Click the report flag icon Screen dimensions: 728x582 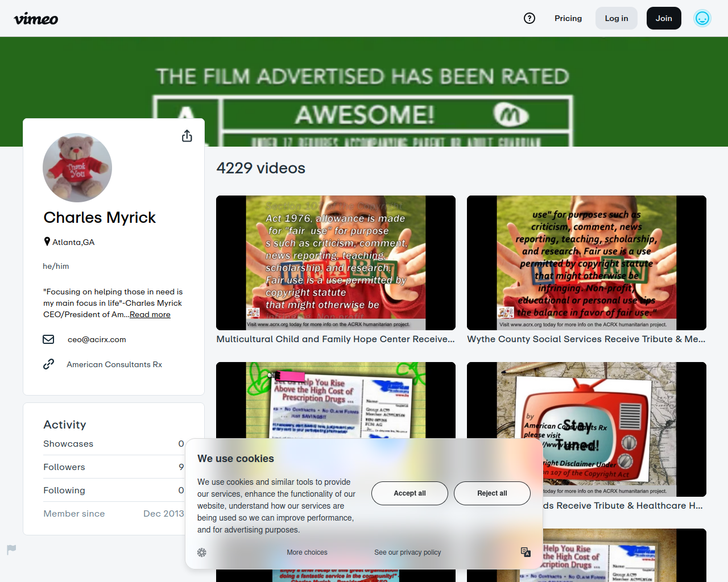tap(11, 550)
